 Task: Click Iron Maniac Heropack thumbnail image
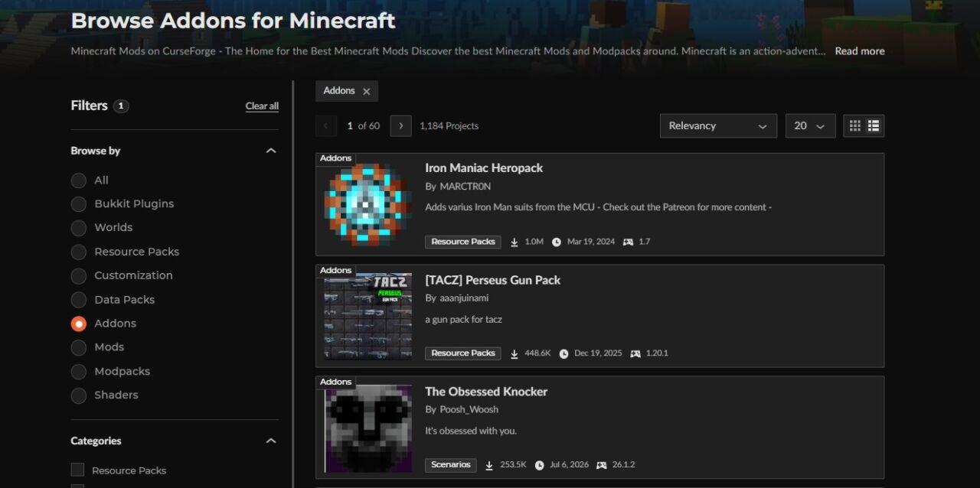(x=367, y=204)
